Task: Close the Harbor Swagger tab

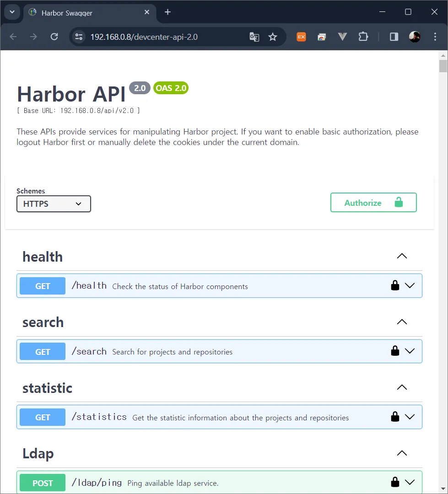Action: coord(147,12)
